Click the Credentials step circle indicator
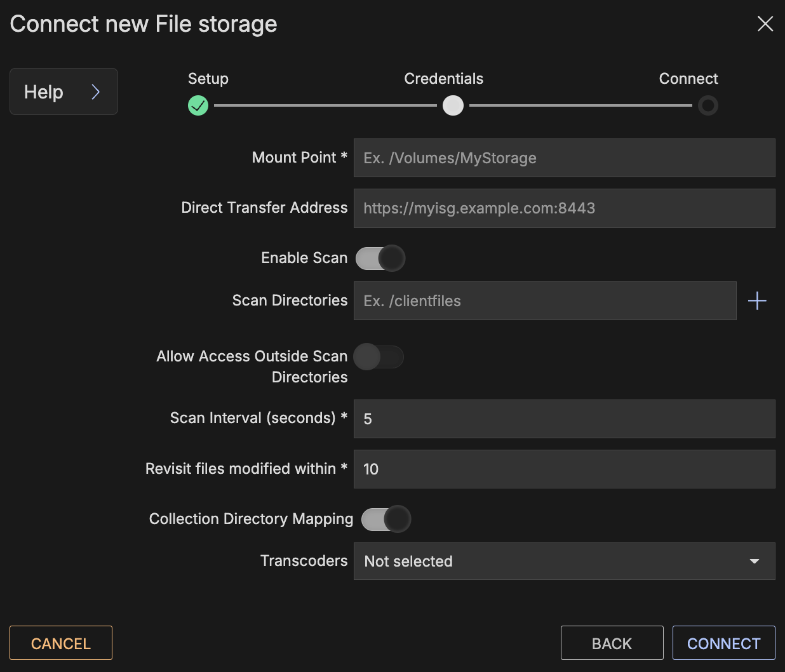This screenshot has width=785, height=672. [x=453, y=105]
